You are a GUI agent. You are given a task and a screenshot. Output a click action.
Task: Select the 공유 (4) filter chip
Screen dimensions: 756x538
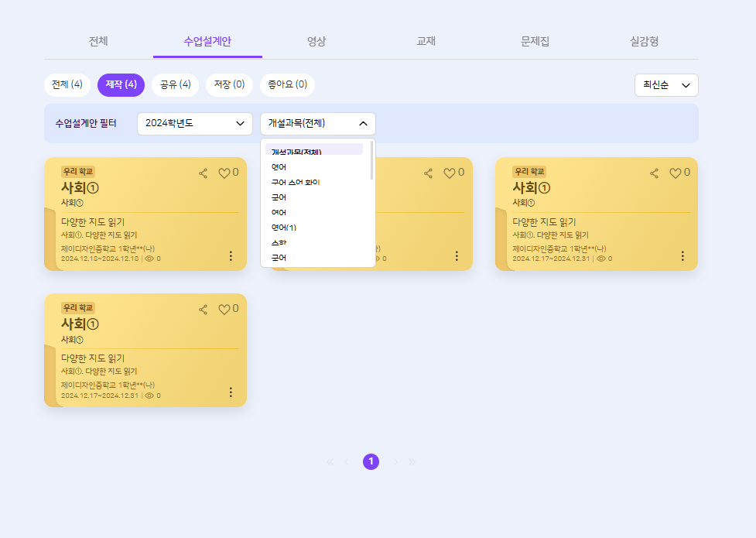click(175, 84)
